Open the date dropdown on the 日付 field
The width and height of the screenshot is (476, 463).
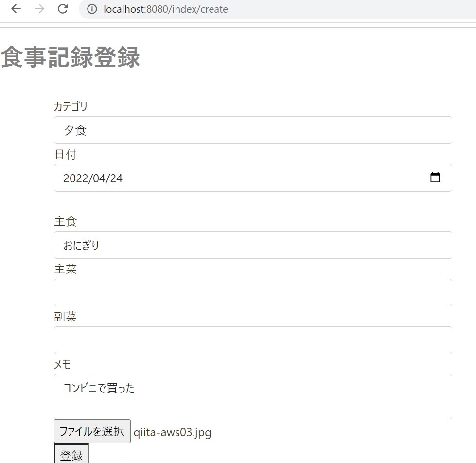click(x=435, y=178)
